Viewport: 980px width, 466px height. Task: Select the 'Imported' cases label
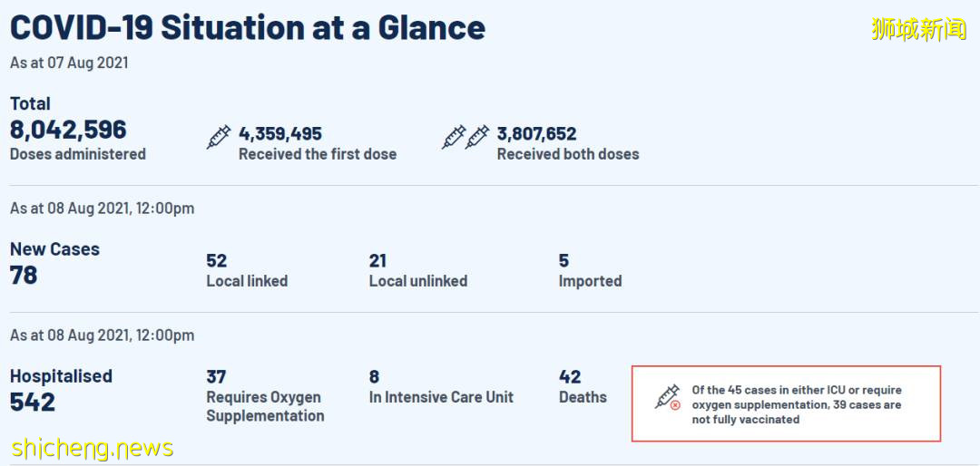590,281
